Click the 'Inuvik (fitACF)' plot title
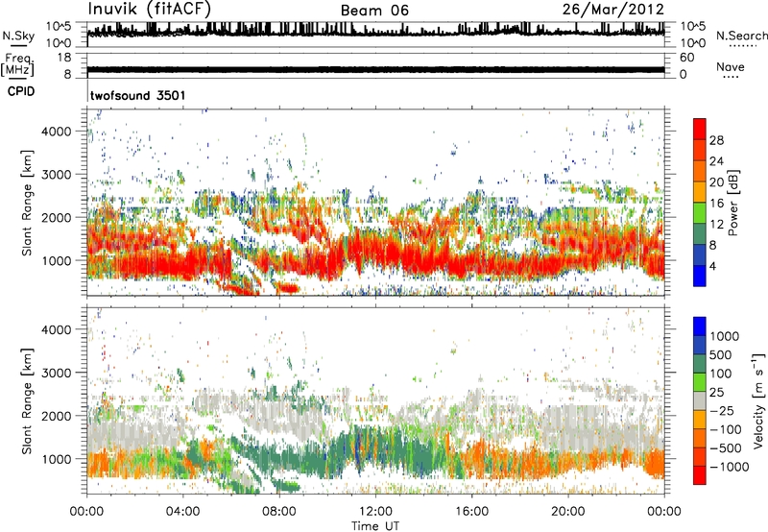 (x=150, y=9)
